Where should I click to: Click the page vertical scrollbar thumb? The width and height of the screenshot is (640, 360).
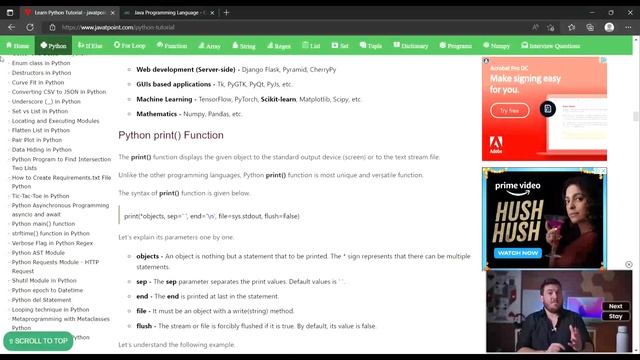point(636,116)
